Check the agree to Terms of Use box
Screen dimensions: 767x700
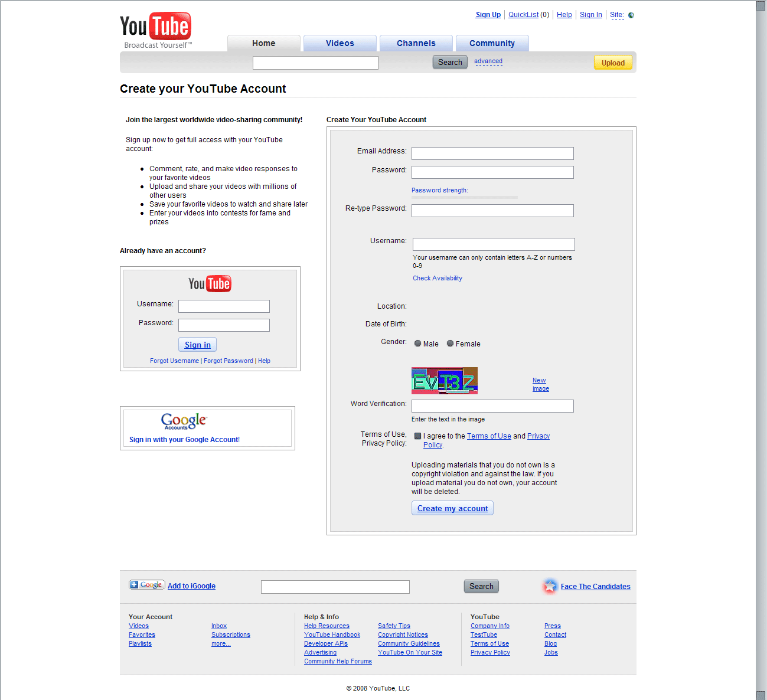(x=417, y=436)
